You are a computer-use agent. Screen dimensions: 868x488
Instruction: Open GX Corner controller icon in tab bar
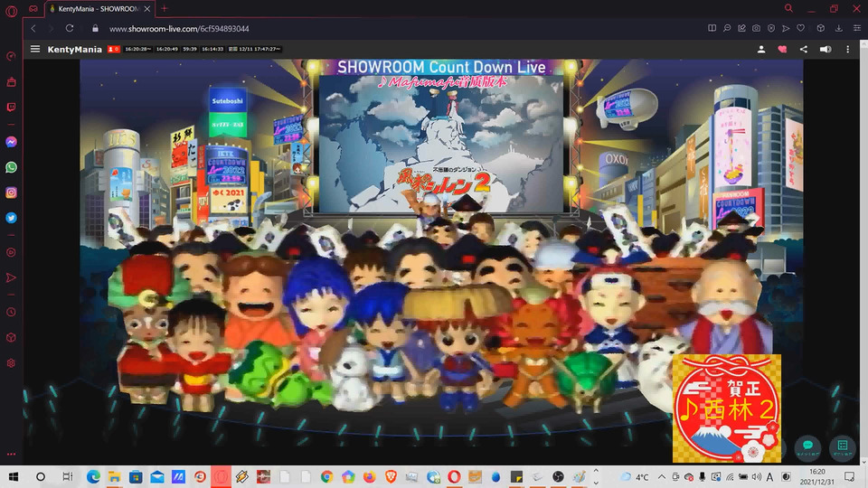(33, 9)
